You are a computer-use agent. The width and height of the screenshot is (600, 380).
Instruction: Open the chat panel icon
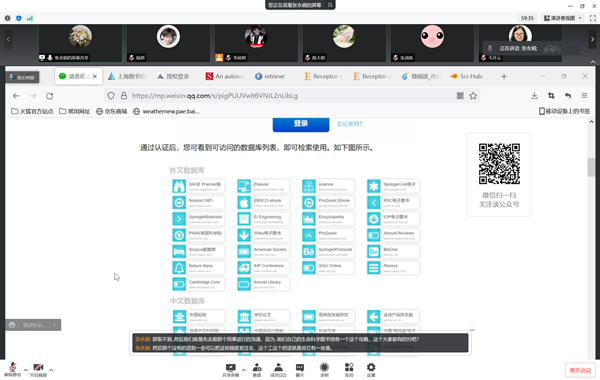point(300,370)
